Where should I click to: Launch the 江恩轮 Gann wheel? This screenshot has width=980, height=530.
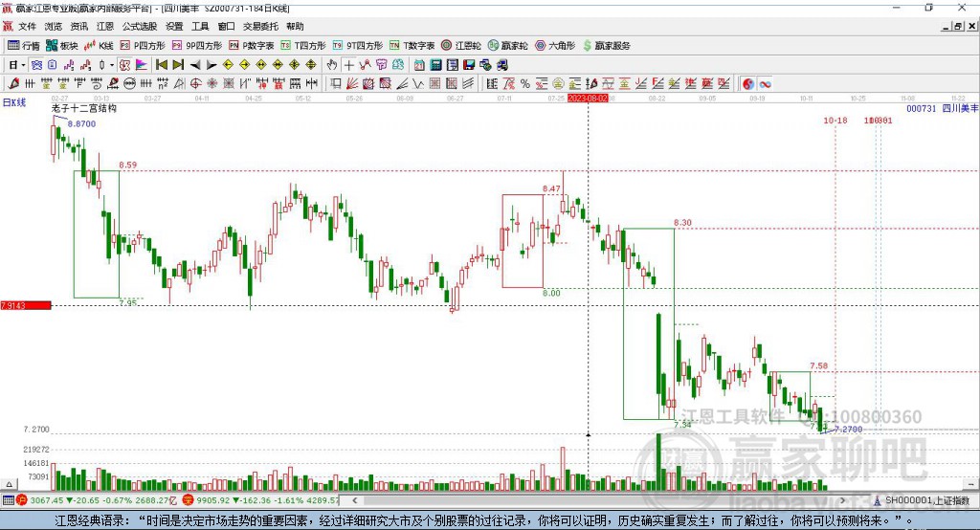tap(461, 46)
